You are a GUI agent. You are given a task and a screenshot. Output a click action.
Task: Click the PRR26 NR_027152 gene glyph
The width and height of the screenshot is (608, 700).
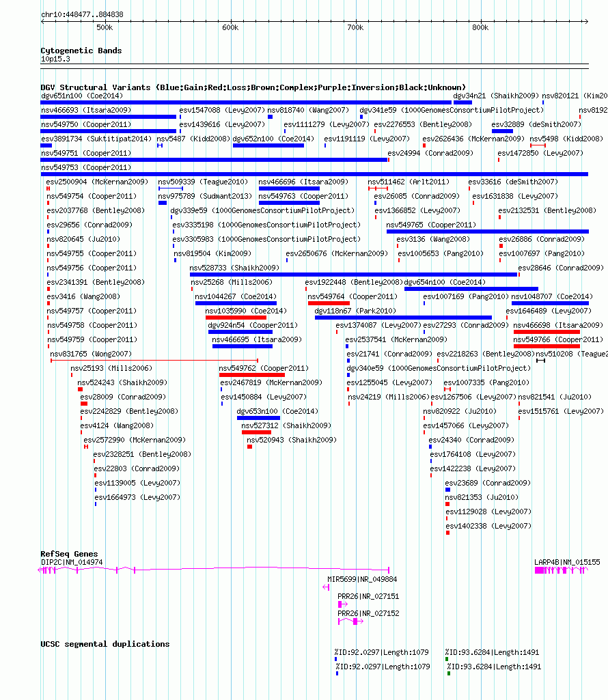(350, 621)
